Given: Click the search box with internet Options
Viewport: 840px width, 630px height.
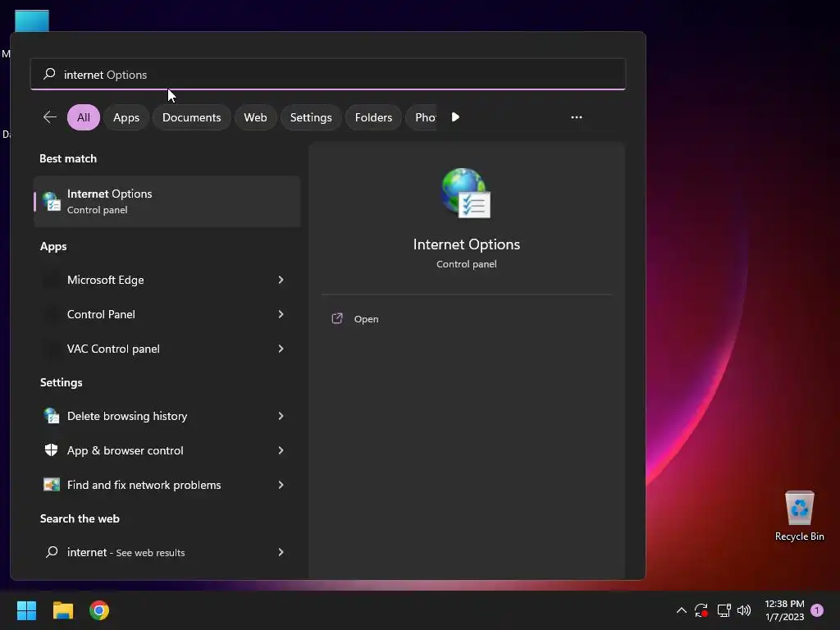Looking at the screenshot, I should [x=328, y=75].
